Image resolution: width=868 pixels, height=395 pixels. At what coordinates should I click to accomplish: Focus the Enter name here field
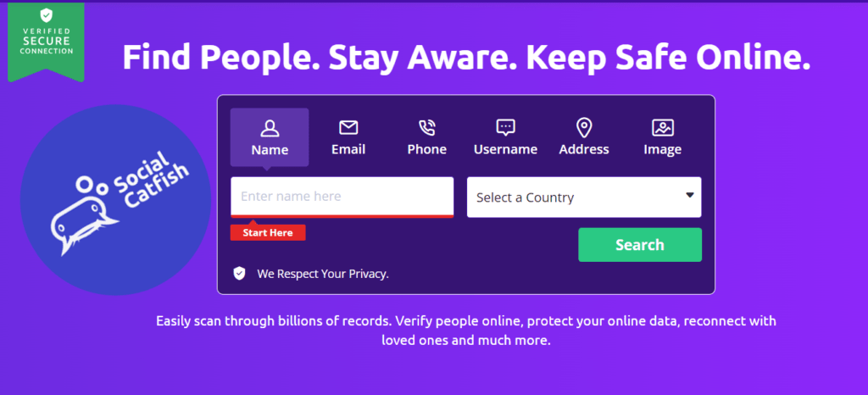pos(342,197)
